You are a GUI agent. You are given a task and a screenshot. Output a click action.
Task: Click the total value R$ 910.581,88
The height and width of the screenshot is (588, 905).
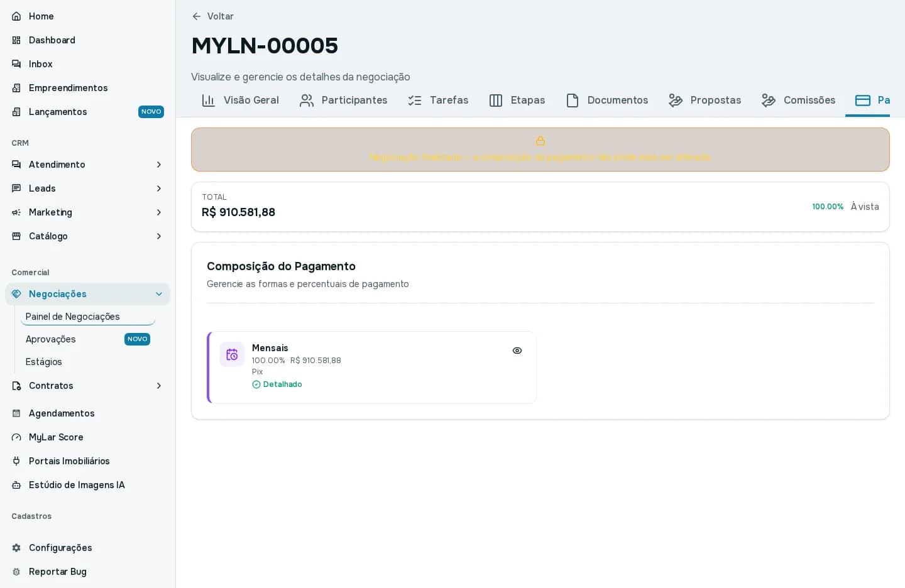pos(238,212)
